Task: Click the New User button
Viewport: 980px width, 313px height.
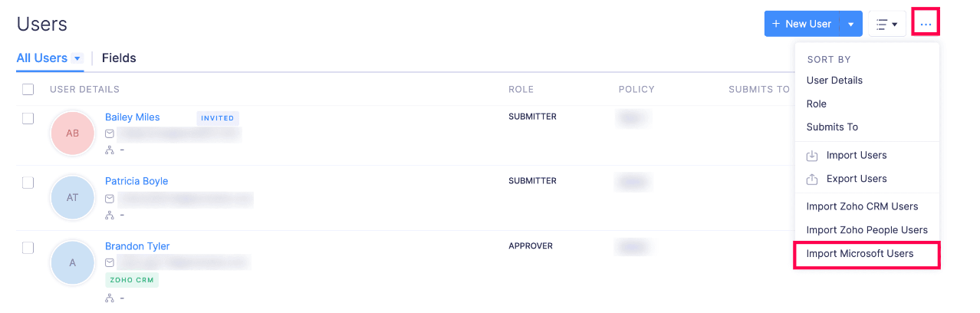Action: pos(802,24)
